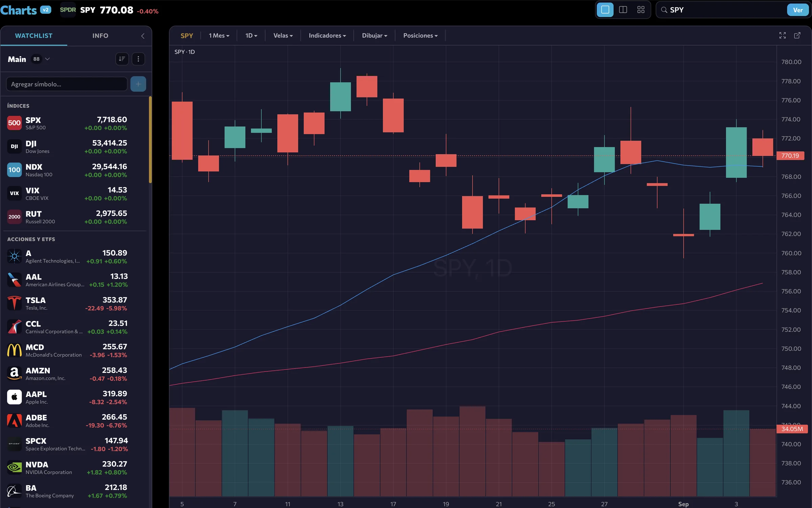Click the Charts v2 logo link
The height and width of the screenshot is (508, 812).
(x=26, y=10)
